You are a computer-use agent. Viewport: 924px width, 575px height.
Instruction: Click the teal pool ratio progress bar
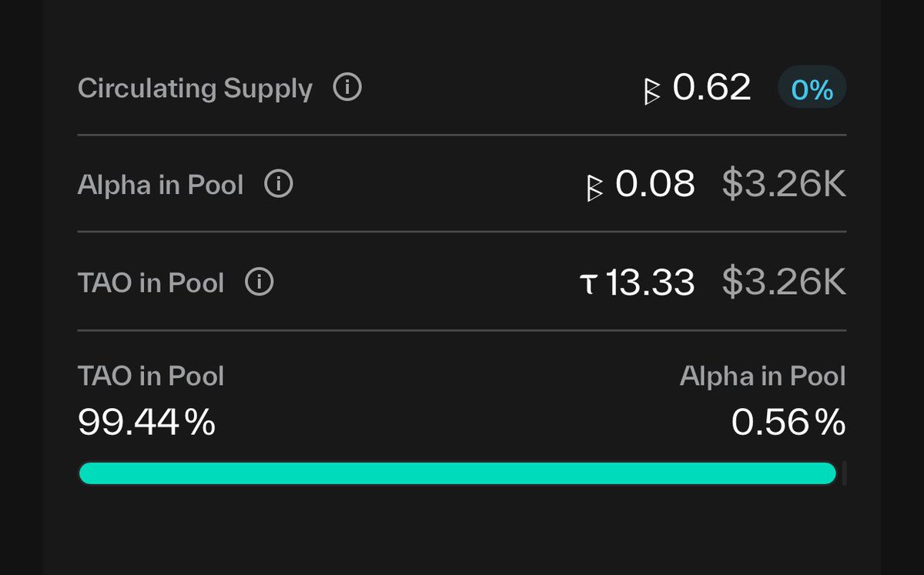click(x=457, y=473)
